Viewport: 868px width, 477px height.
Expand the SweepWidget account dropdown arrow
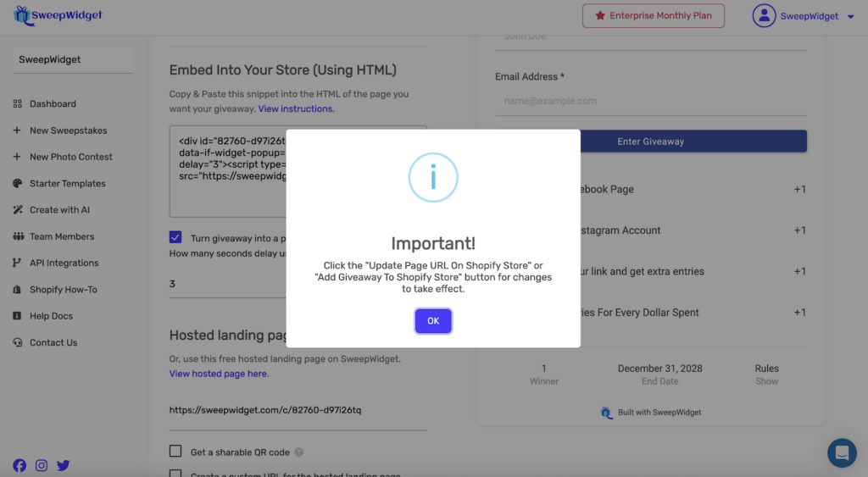pyautogui.click(x=850, y=16)
